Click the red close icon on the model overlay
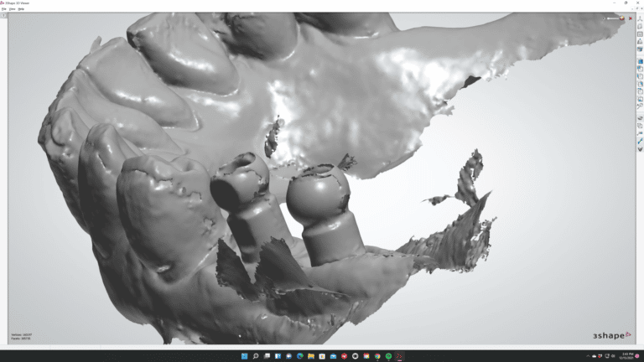This screenshot has height=362, width=644. point(631,18)
